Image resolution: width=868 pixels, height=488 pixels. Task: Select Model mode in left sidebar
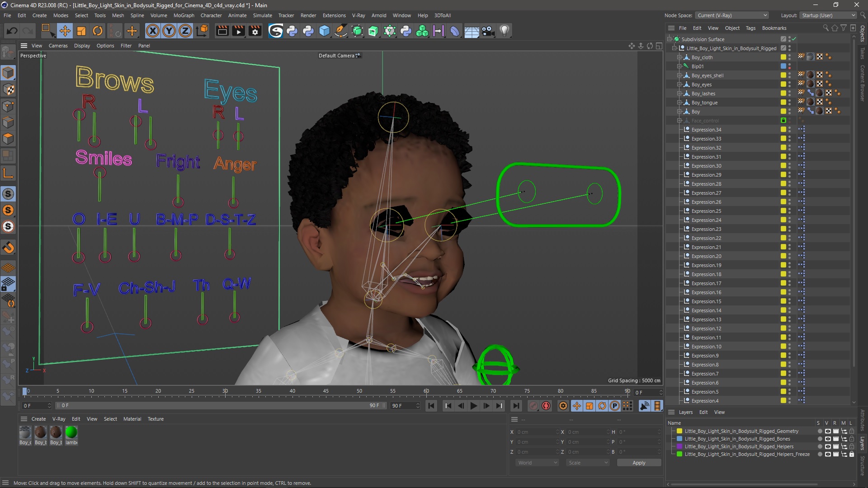pyautogui.click(x=8, y=73)
